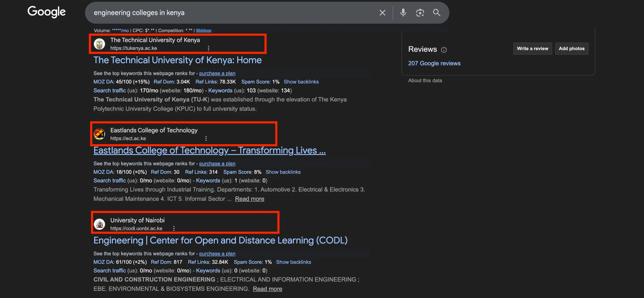644x298 pixels.
Task: Click the https://tukenya.ac.ke URL
Action: click(134, 48)
